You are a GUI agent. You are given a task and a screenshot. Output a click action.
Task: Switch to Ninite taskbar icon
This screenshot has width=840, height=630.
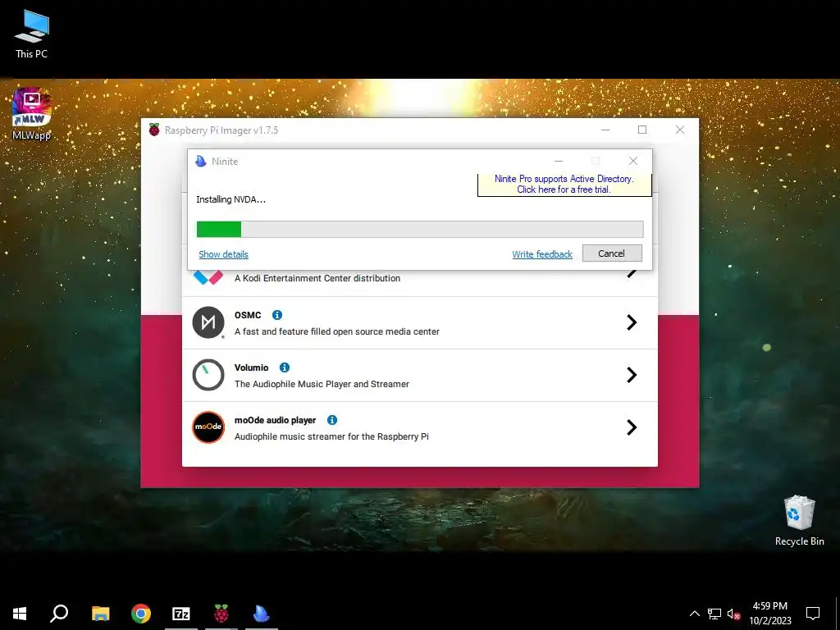click(x=262, y=614)
